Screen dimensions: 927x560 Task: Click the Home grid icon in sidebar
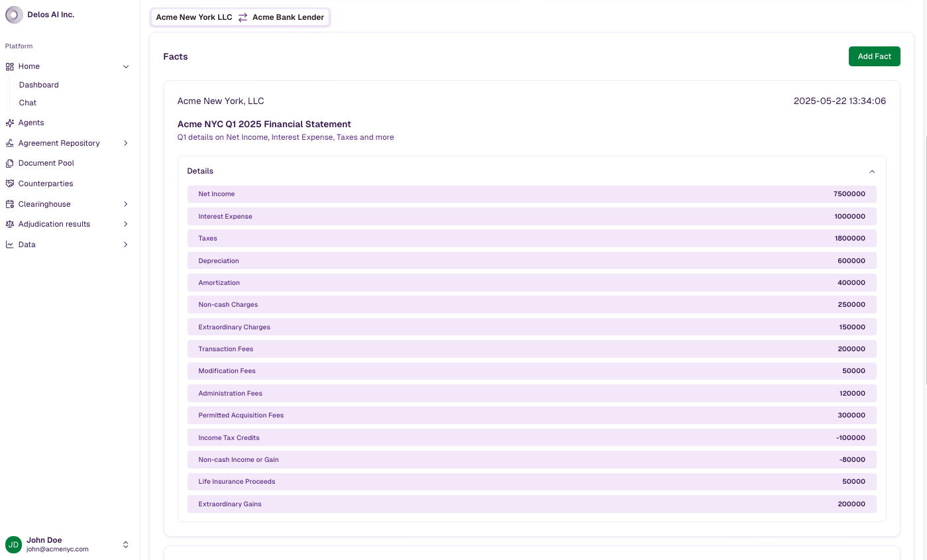tap(10, 66)
